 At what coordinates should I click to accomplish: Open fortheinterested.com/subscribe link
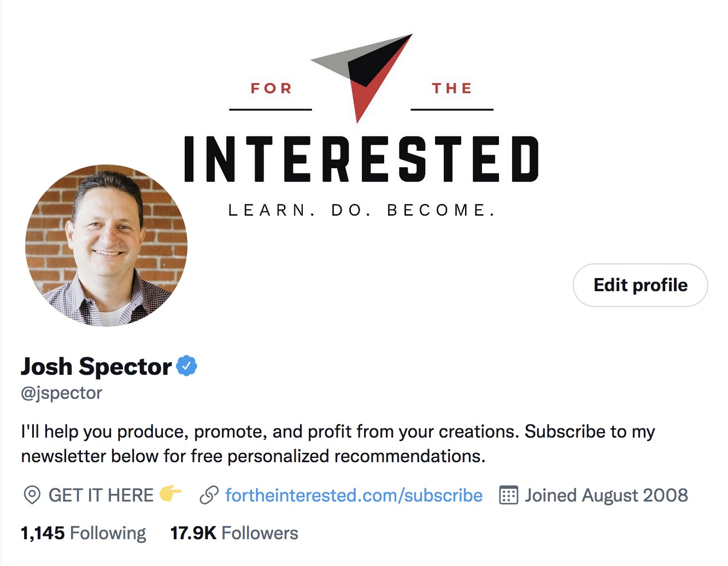click(353, 495)
